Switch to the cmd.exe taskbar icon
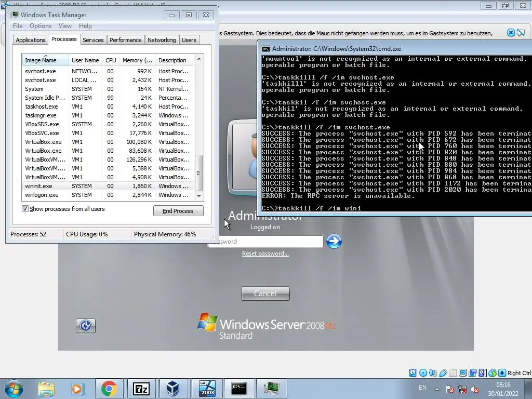The image size is (532, 399). tap(239, 389)
